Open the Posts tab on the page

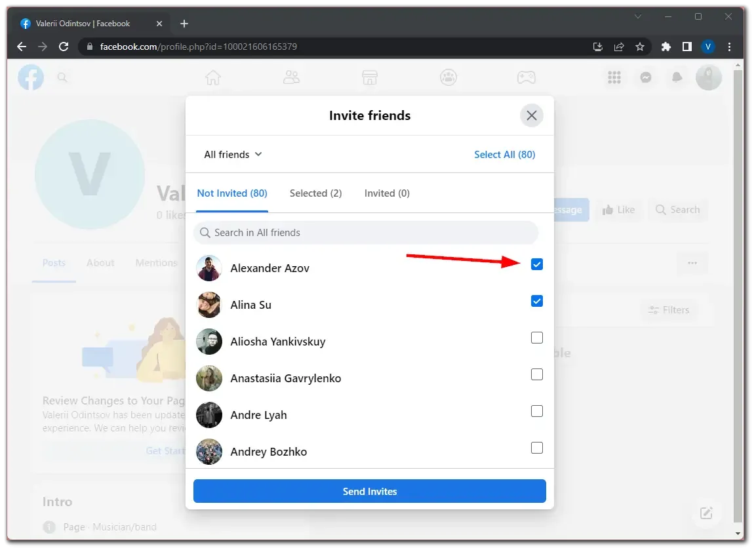[x=54, y=264]
